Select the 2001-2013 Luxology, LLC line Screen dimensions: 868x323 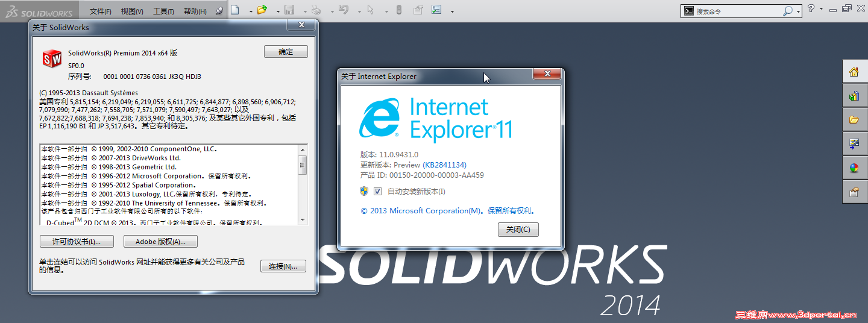(x=146, y=194)
